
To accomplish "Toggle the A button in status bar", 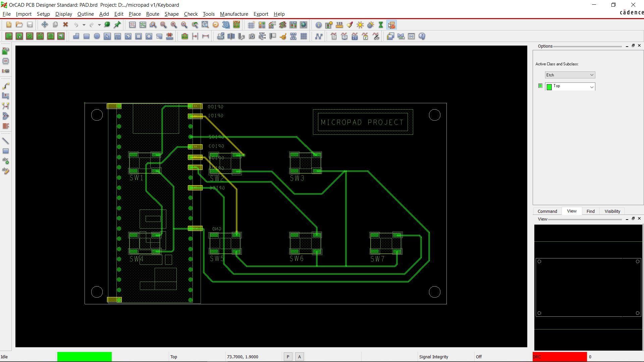I will (300, 357).
